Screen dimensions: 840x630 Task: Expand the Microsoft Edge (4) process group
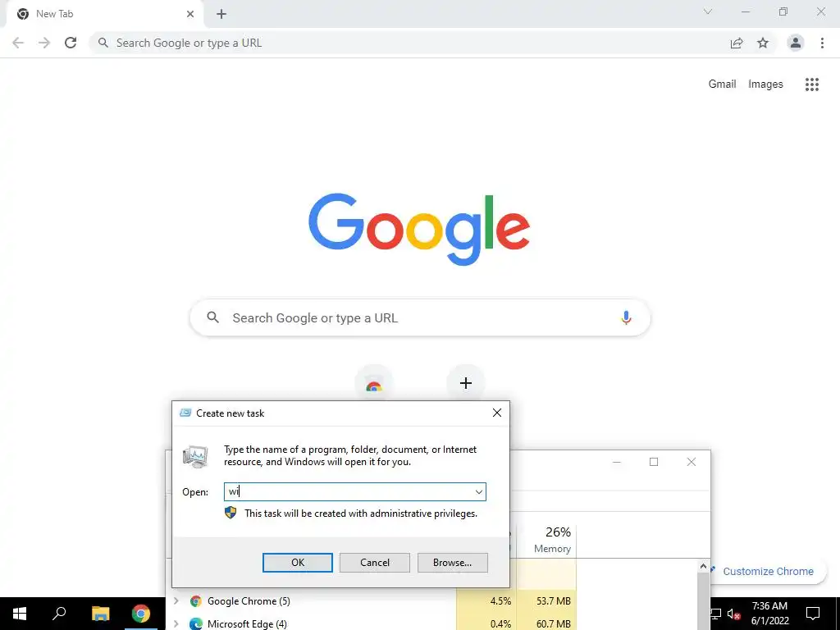click(176, 623)
